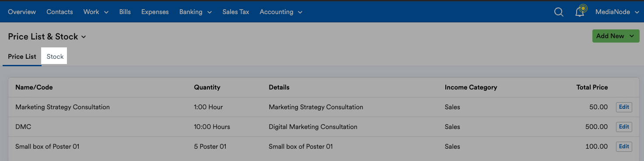Select the Marketing Strategy Consultation name cell

63,107
